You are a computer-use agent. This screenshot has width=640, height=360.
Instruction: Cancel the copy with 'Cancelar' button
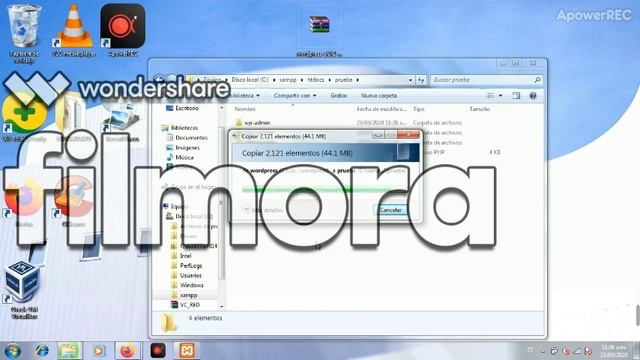tap(390, 210)
